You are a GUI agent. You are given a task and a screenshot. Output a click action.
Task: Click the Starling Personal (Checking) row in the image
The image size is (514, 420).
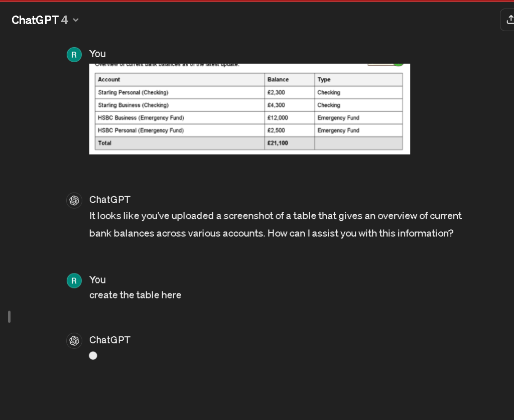coord(249,92)
